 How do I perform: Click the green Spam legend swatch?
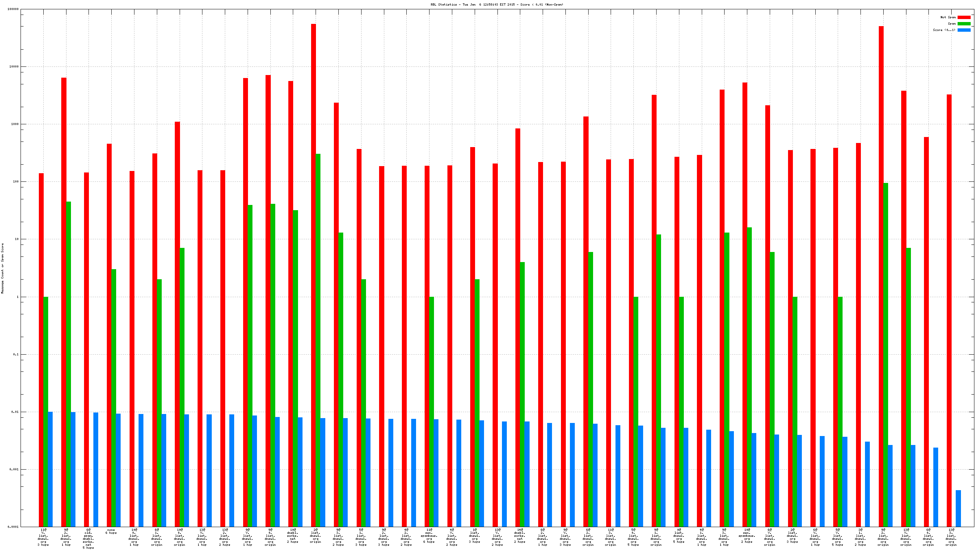[x=964, y=24]
